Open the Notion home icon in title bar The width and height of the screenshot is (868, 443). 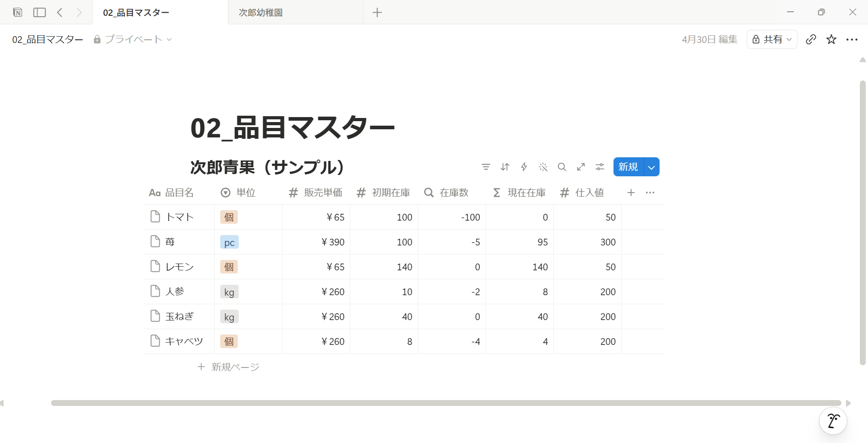tap(18, 12)
